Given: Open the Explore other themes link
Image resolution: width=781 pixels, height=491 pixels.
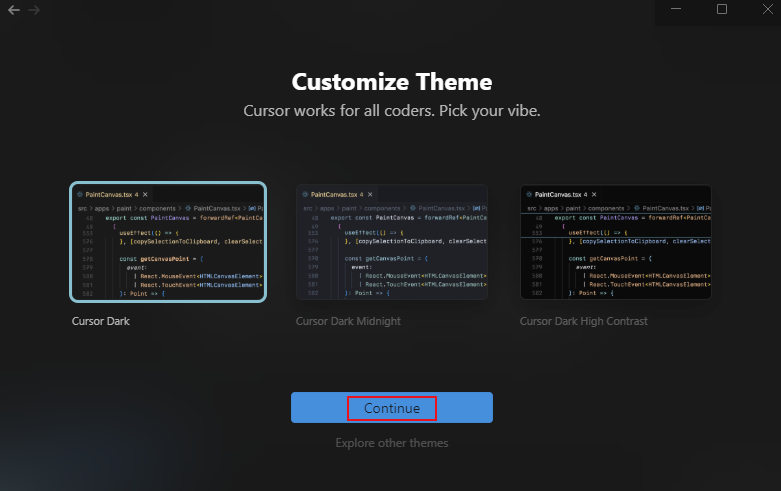Looking at the screenshot, I should (391, 443).
